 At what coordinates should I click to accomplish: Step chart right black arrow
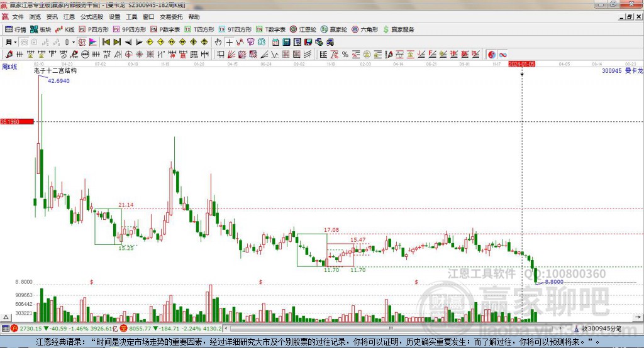139,42
